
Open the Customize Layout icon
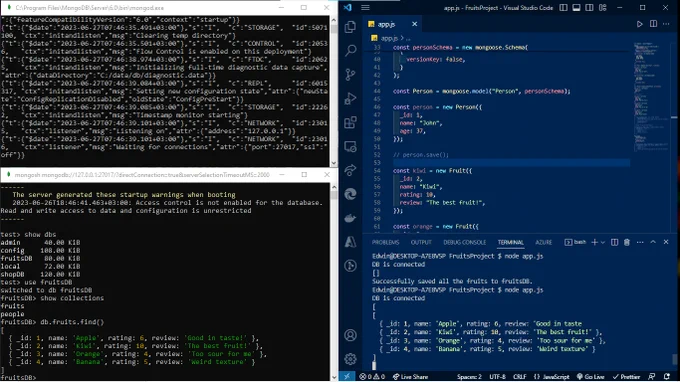(603, 8)
